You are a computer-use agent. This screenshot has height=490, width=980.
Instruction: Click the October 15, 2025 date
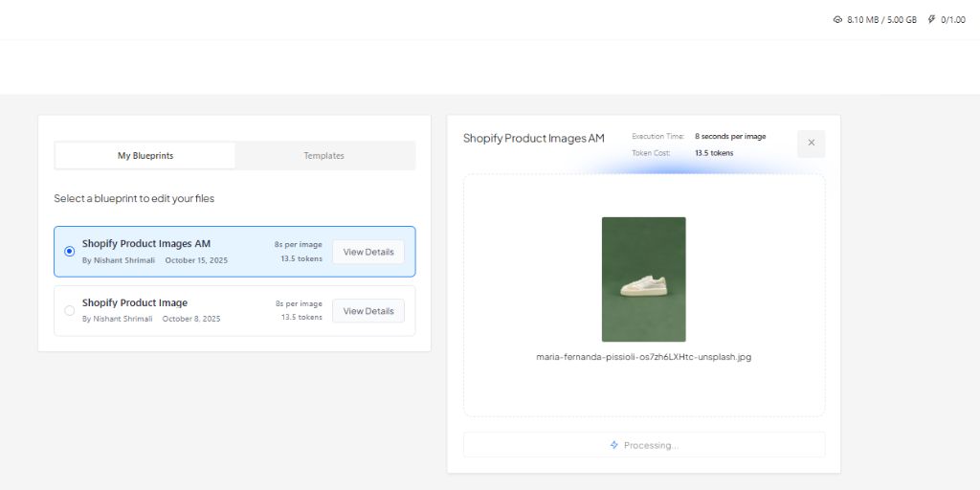(x=196, y=260)
